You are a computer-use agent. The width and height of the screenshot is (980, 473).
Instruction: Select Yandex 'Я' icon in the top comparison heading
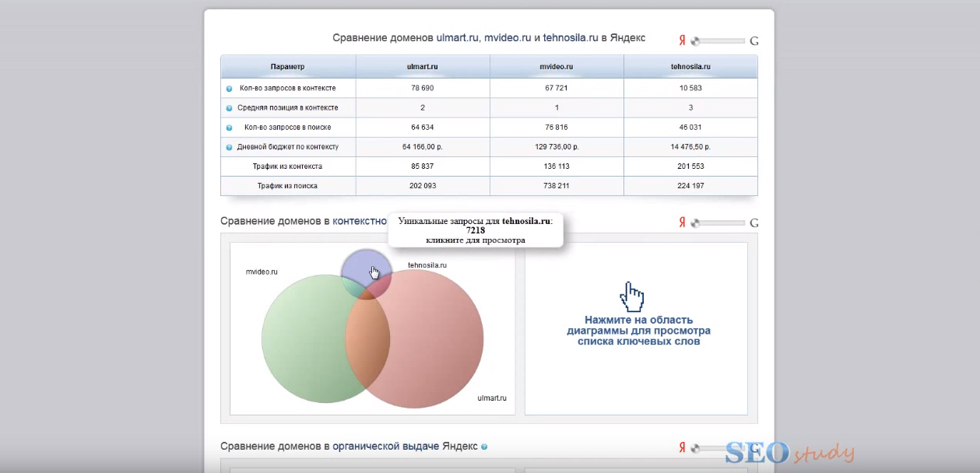click(682, 40)
